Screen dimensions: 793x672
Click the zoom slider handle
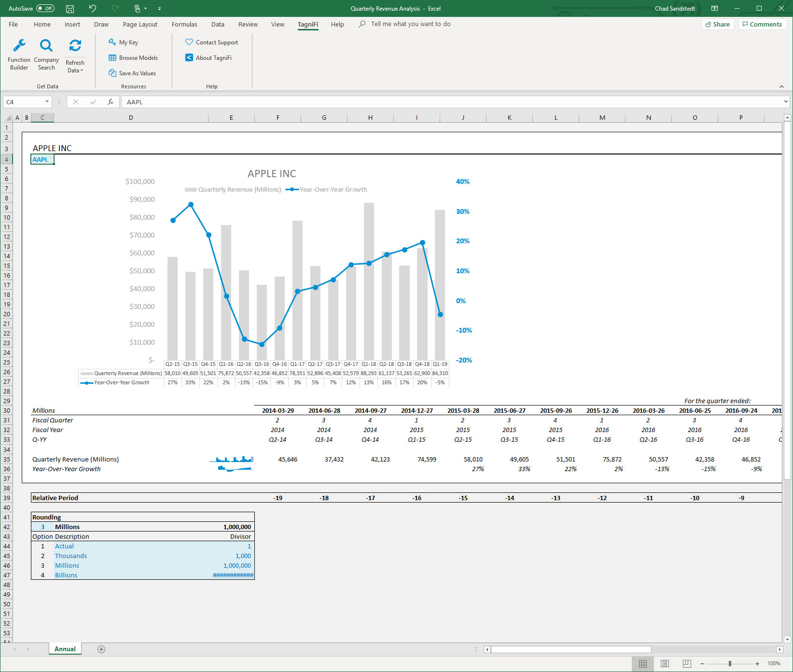pos(730,664)
